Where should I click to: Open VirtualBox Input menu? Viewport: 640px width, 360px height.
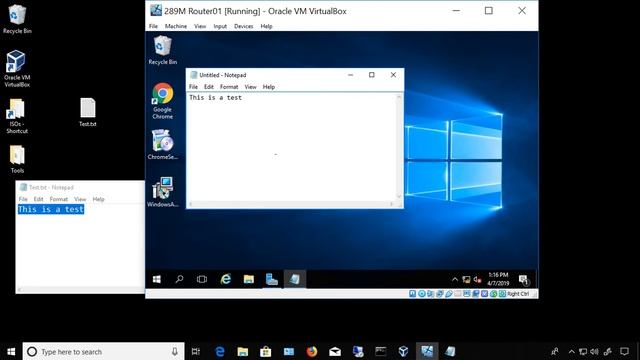pos(220,26)
